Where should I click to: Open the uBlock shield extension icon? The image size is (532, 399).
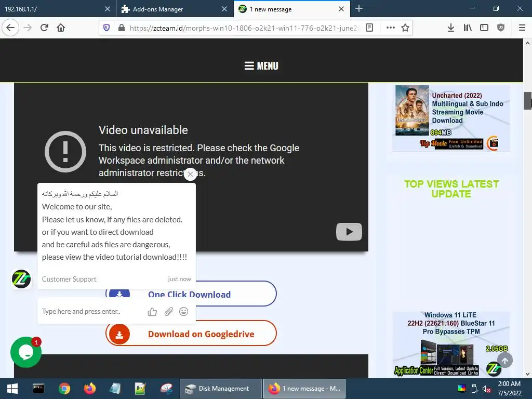tap(501, 28)
